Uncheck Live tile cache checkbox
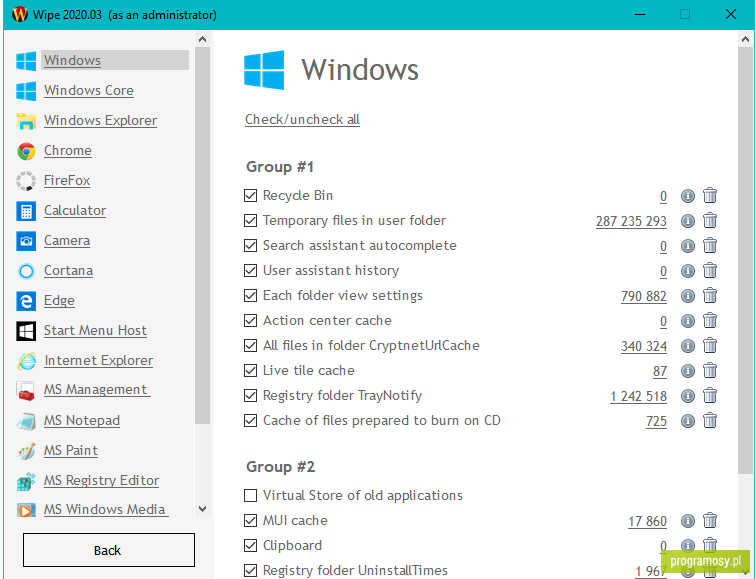The width and height of the screenshot is (756, 579). pyautogui.click(x=250, y=371)
